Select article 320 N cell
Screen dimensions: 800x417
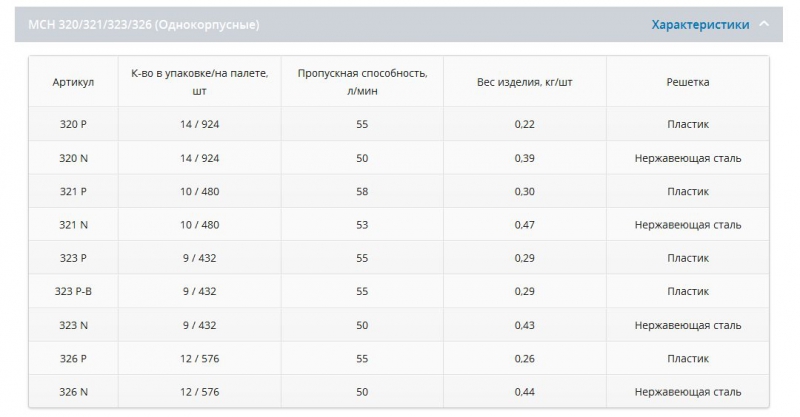pyautogui.click(x=73, y=158)
